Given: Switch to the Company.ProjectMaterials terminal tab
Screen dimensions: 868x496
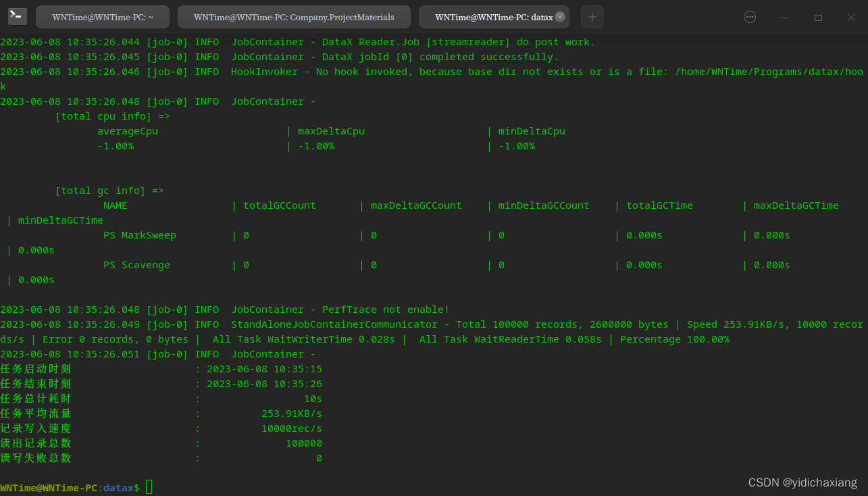Looking at the screenshot, I should click(x=295, y=17).
